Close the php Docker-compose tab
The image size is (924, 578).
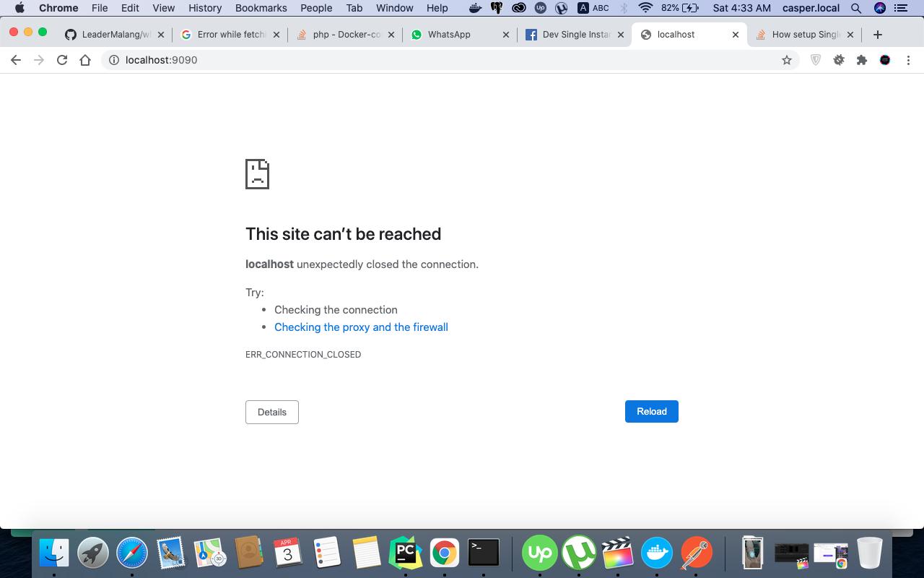pyautogui.click(x=393, y=35)
